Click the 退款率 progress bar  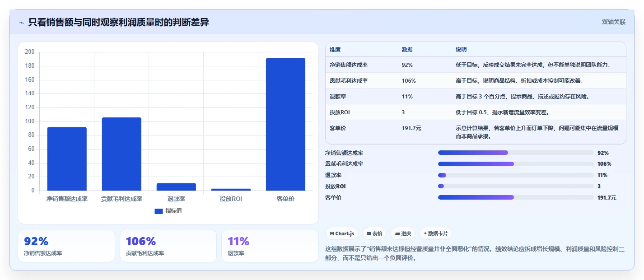pos(516,175)
